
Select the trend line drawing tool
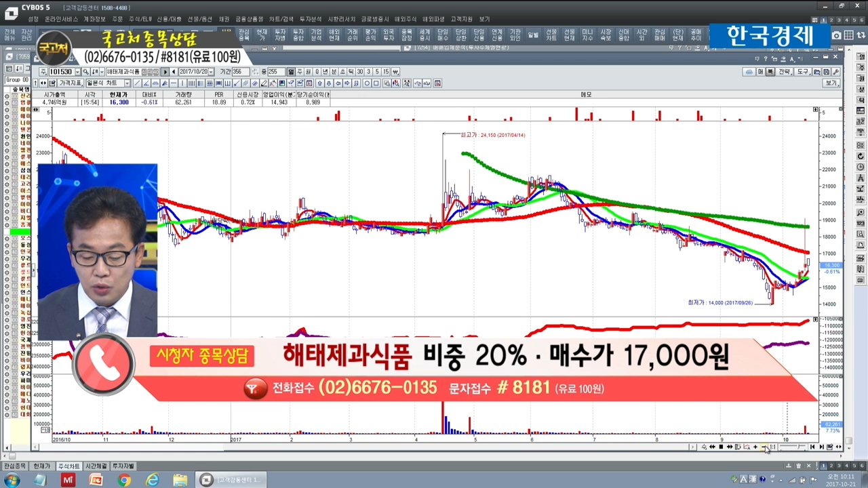coord(136,83)
